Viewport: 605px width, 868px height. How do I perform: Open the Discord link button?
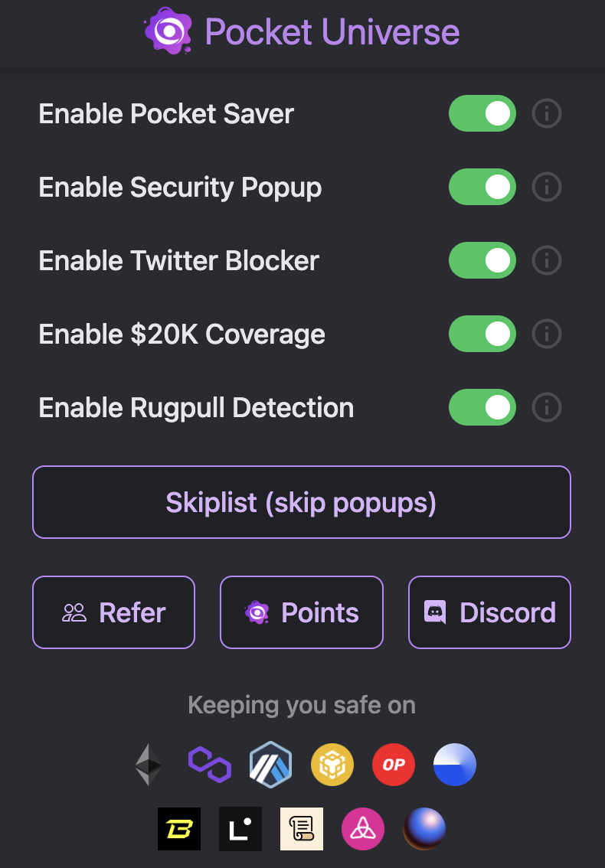pyautogui.click(x=489, y=612)
